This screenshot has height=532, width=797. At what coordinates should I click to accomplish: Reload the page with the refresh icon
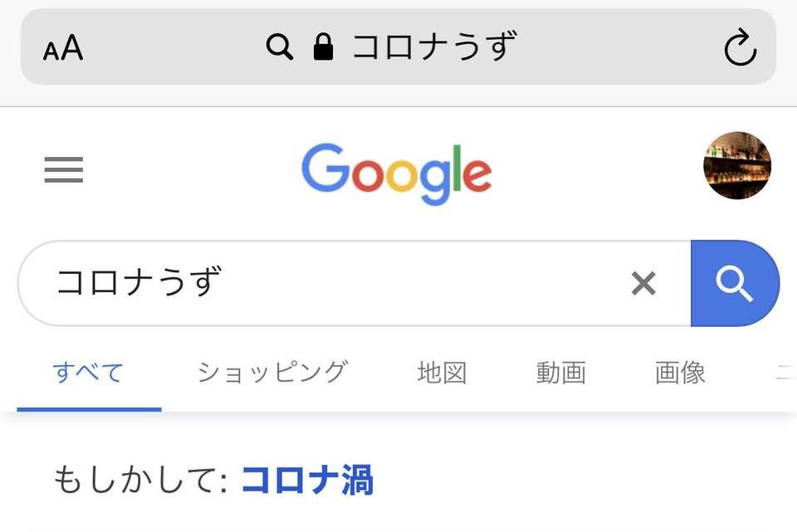tap(740, 48)
